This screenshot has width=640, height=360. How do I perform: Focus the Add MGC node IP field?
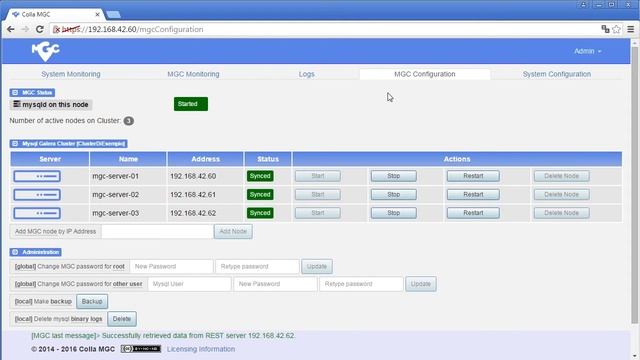point(158,231)
